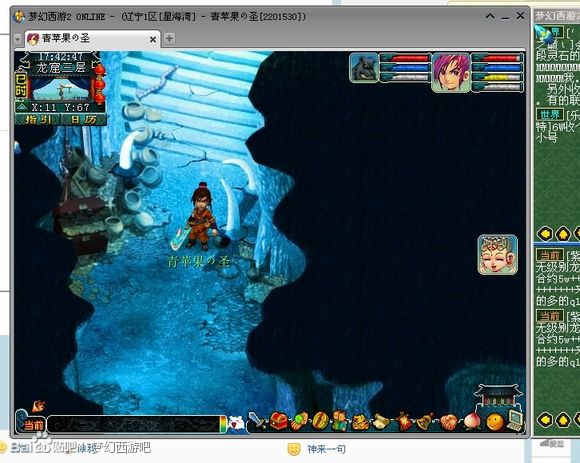Open the 指引 guide button
The width and height of the screenshot is (580, 463).
[x=37, y=119]
